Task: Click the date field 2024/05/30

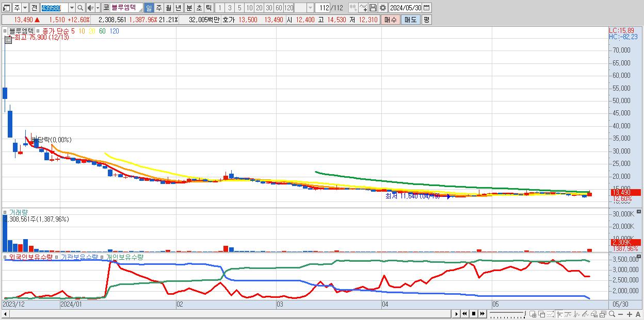Action: (x=405, y=8)
